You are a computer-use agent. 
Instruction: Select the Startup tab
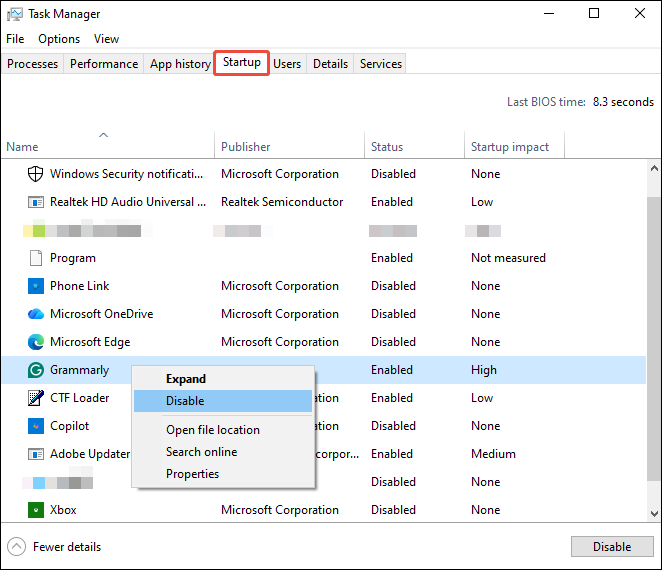(242, 62)
